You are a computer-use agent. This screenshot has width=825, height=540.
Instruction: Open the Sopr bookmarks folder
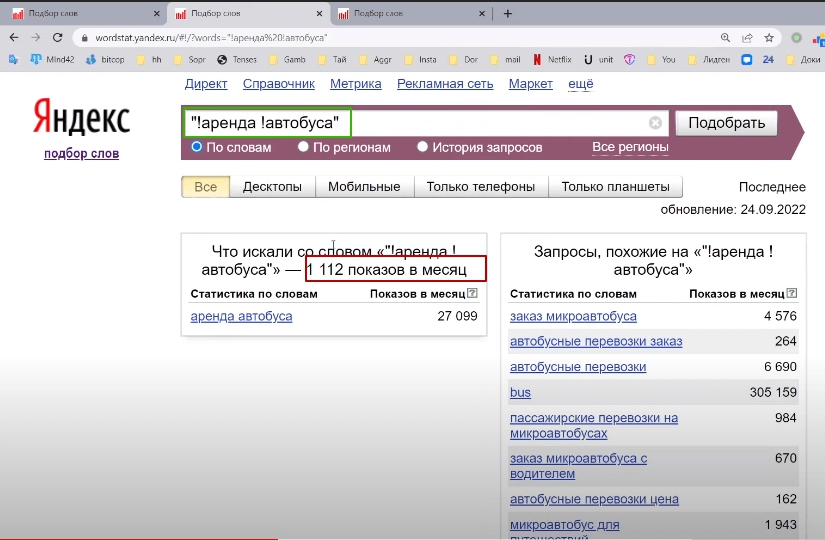(189, 59)
